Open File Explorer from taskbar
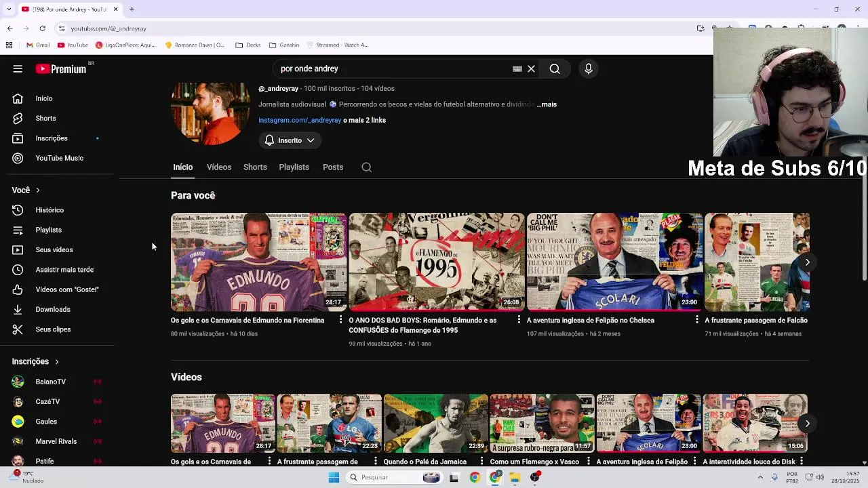 [x=515, y=477]
